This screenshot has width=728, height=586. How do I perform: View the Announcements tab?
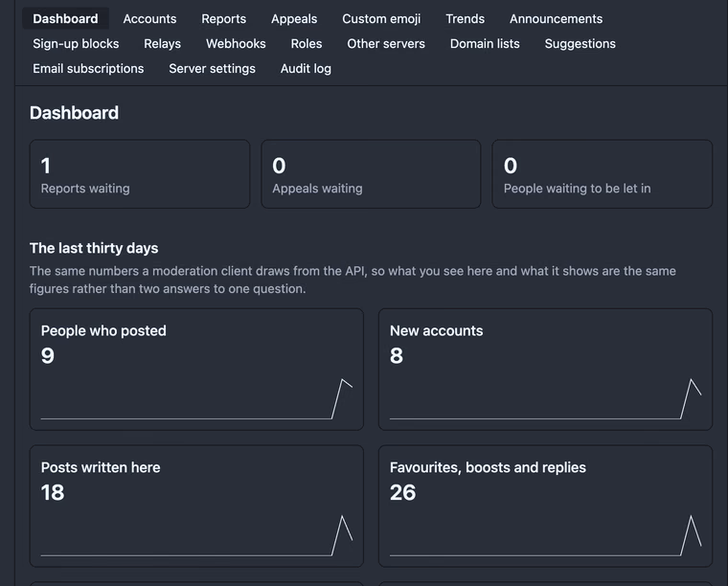(557, 18)
